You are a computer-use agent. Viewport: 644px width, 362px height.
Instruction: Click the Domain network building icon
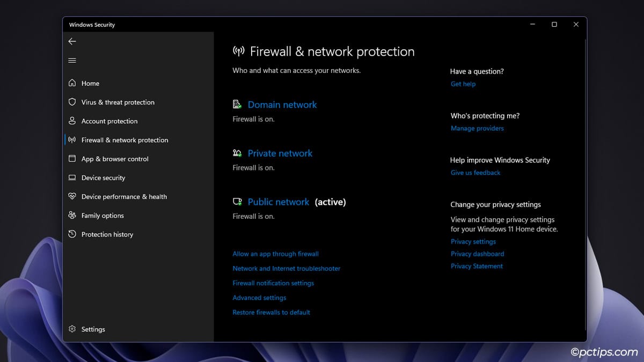click(237, 105)
